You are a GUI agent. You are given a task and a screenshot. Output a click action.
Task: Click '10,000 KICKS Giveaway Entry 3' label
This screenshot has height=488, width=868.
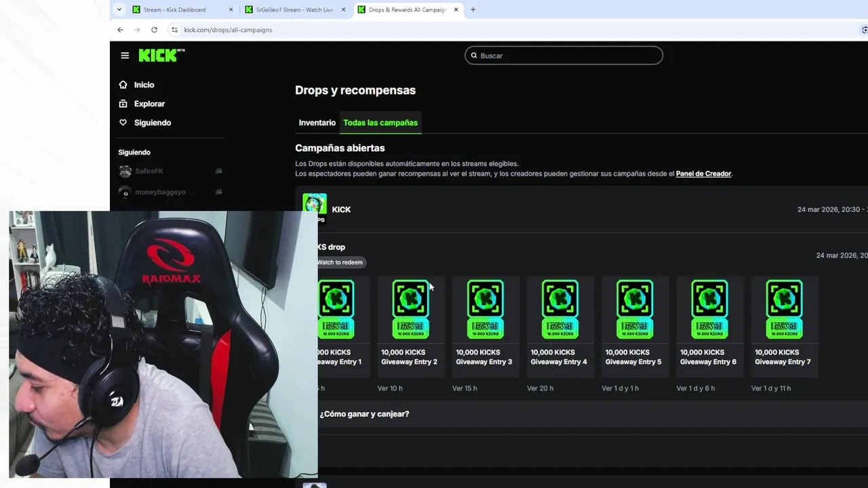tap(484, 357)
